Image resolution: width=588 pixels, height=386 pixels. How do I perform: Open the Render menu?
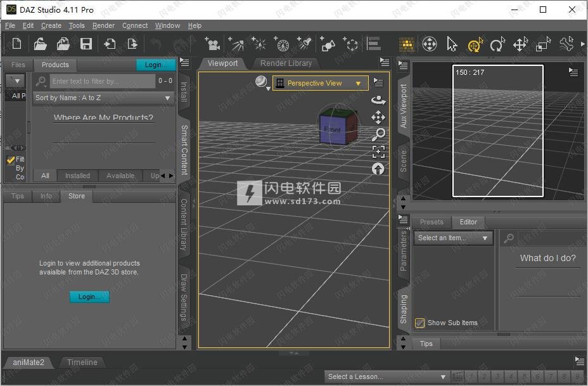[x=103, y=25]
